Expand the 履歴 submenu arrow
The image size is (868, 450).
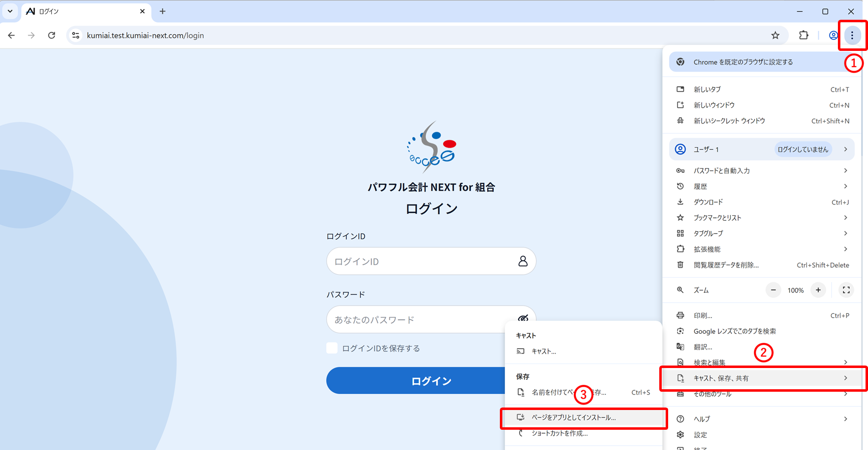tap(845, 186)
